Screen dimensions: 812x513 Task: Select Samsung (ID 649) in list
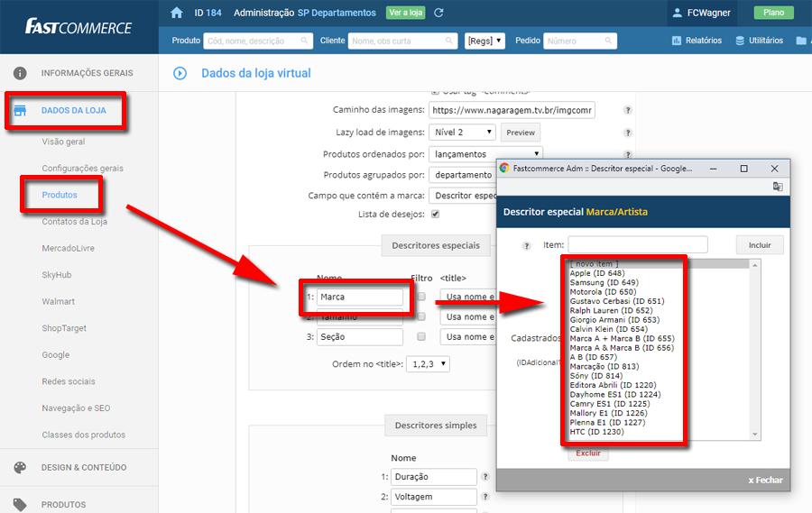(604, 282)
